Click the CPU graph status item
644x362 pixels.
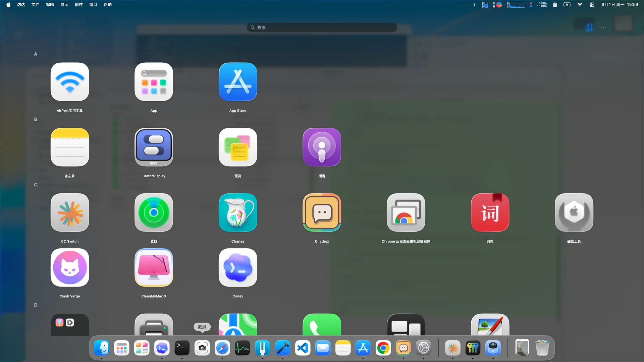coord(516,4)
